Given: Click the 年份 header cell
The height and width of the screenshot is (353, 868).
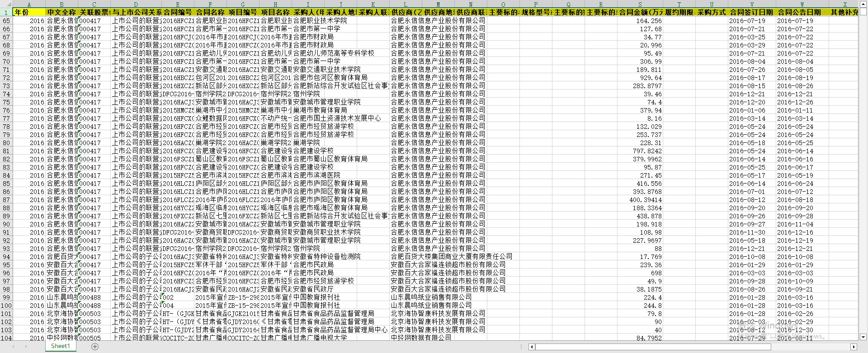Looking at the screenshot, I should coord(29,12).
